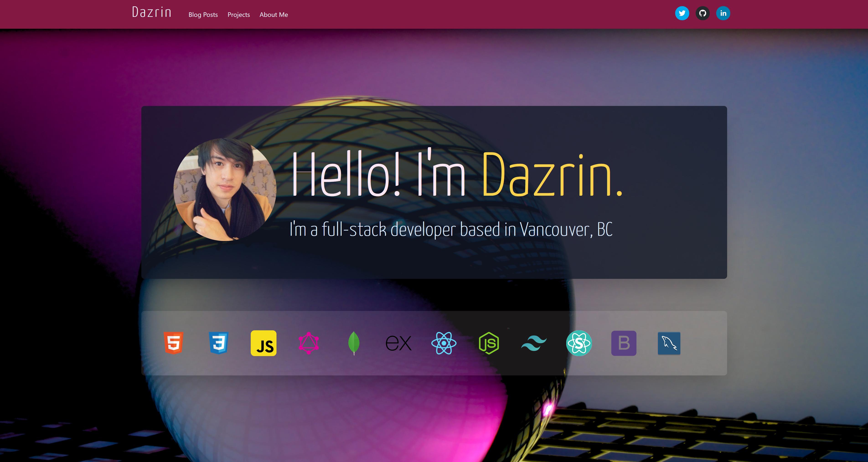The height and width of the screenshot is (462, 868).
Task: Click the MongoDB green leaf icon
Action: (x=354, y=343)
